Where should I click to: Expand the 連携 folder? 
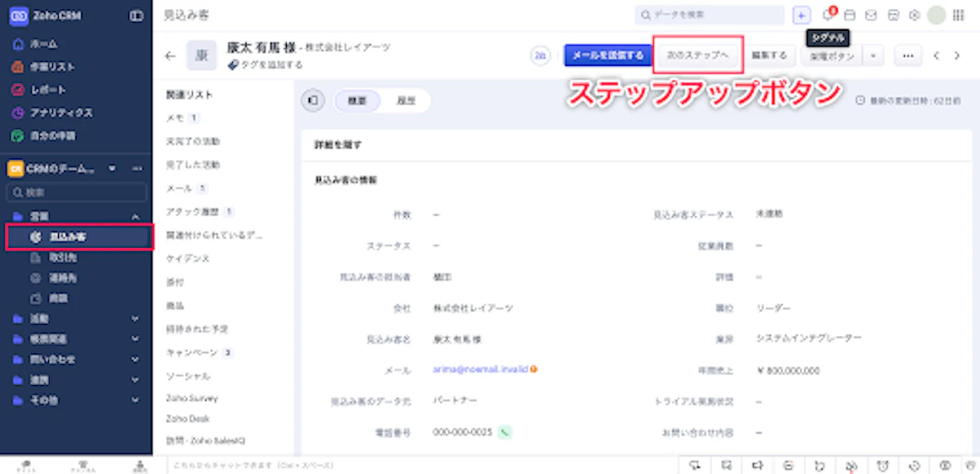(136, 380)
